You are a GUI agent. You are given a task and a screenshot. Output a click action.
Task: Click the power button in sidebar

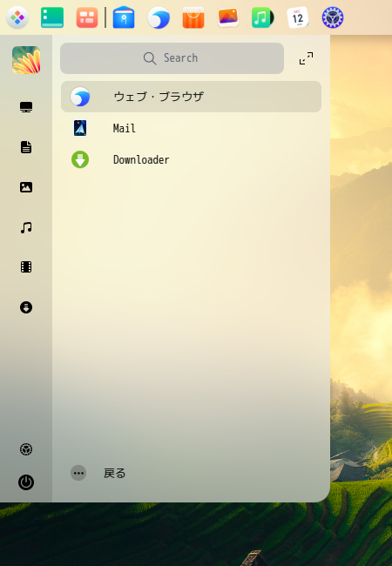tap(26, 482)
